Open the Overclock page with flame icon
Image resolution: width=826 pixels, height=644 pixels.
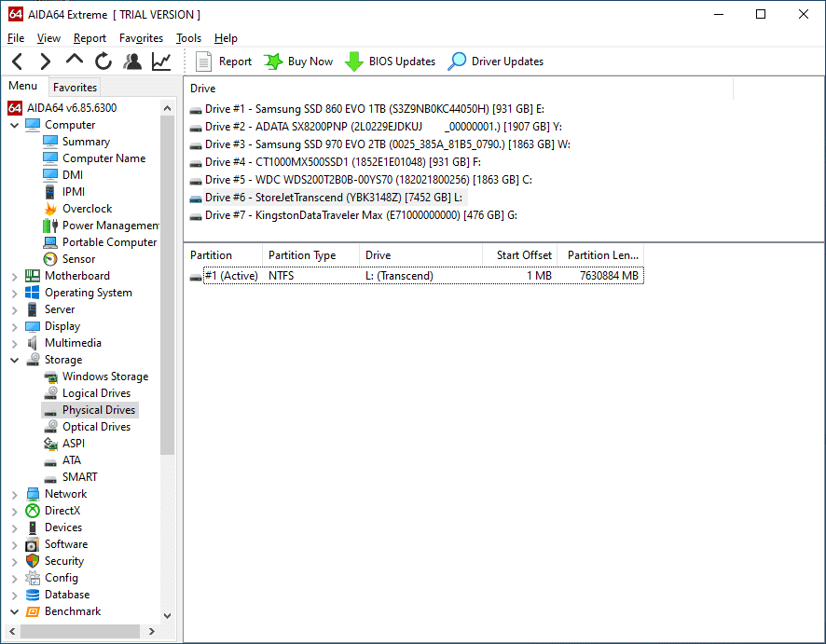pyautogui.click(x=87, y=209)
